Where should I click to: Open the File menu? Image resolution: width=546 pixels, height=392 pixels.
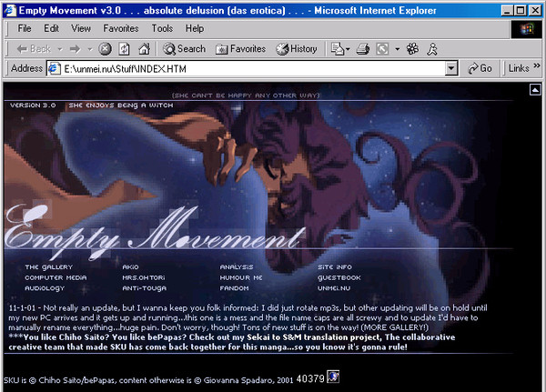(25, 28)
